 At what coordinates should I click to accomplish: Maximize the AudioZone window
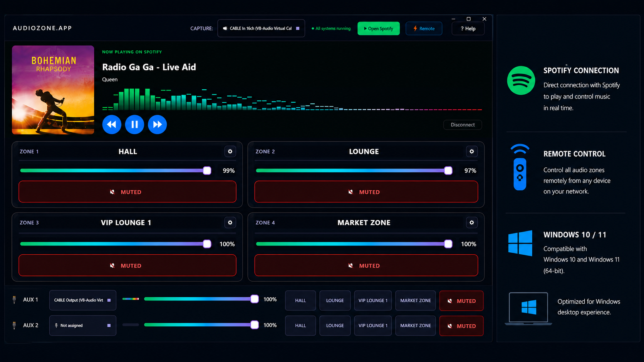tap(468, 19)
